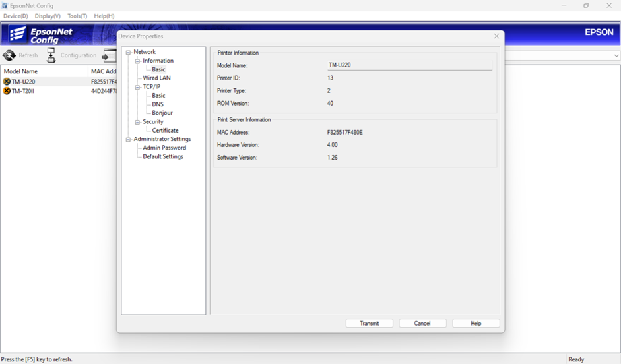Select the TM-T20II row in device list
The width and height of the screenshot is (621, 364).
59,91
